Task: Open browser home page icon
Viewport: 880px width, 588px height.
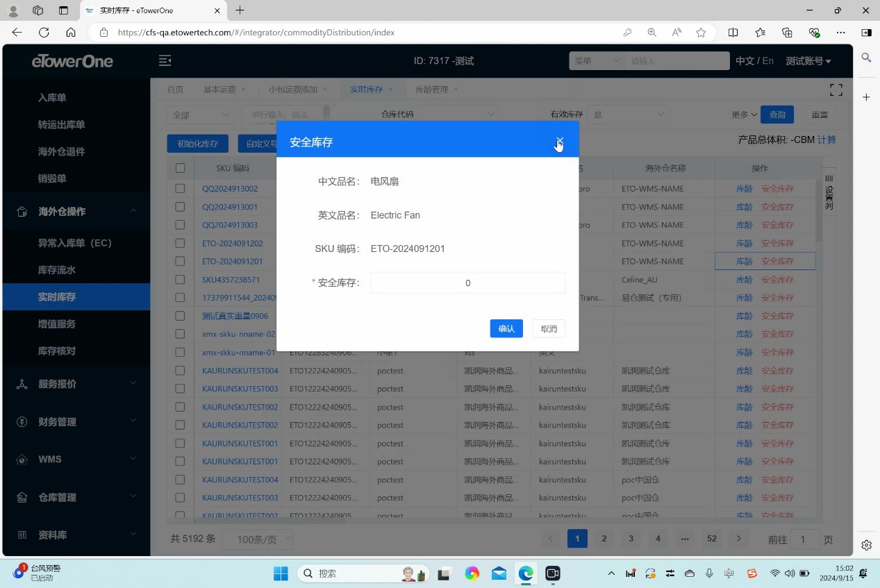Action: pyautogui.click(x=71, y=33)
